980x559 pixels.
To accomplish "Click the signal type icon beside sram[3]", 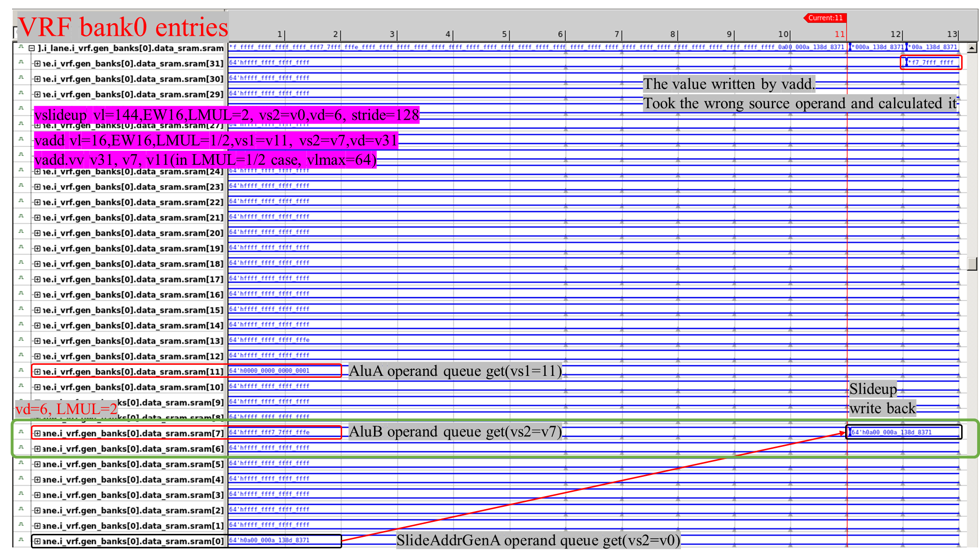I will [21, 494].
